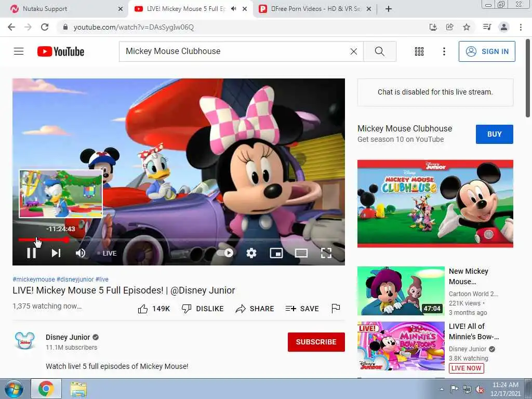SAVE the video to a playlist
Viewport: 532px width, 399px height.
tap(302, 309)
